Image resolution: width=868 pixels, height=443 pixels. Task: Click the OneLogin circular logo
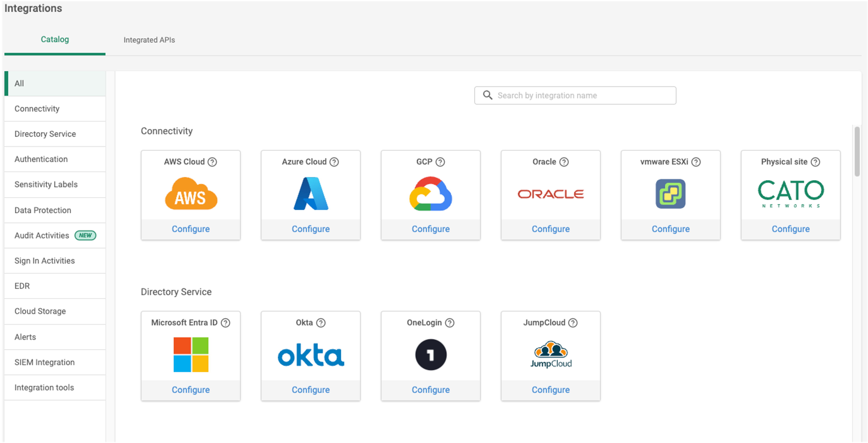431,355
